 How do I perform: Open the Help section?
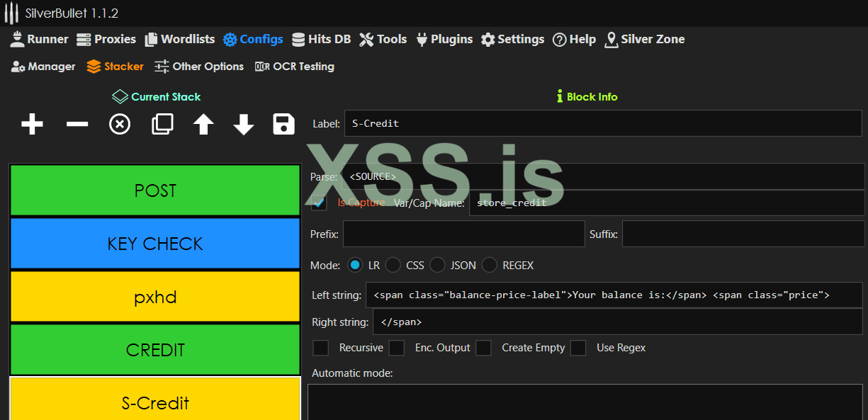tap(574, 39)
